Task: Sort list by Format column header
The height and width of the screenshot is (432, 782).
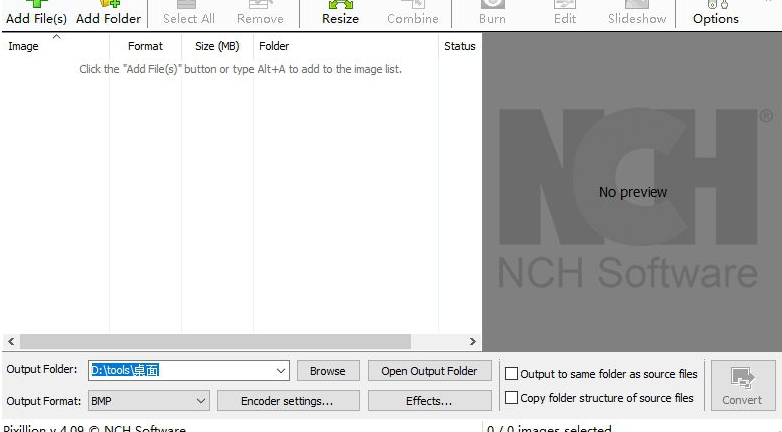Action: (x=145, y=46)
